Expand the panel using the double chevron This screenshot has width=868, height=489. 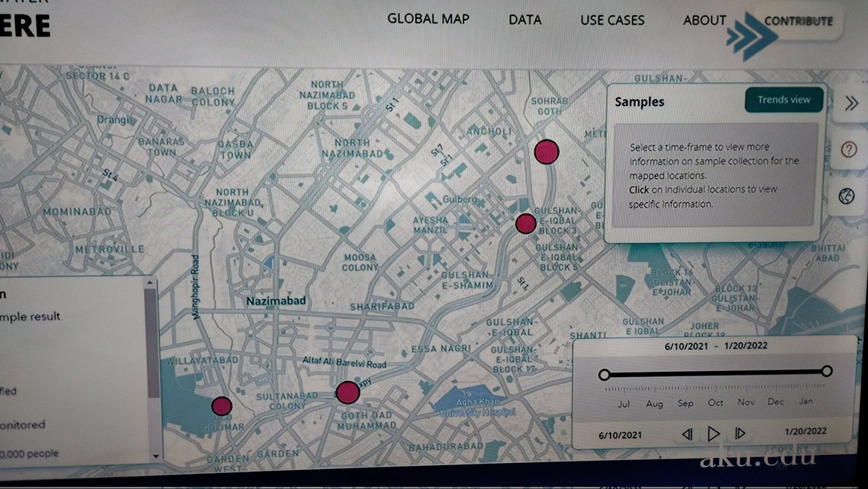pyautogui.click(x=851, y=103)
